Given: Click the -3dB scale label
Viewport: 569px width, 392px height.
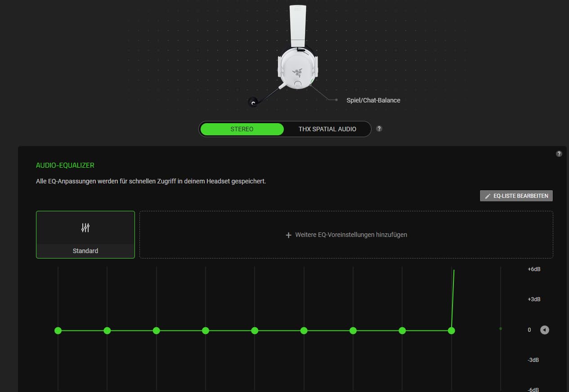Looking at the screenshot, I should coord(534,360).
